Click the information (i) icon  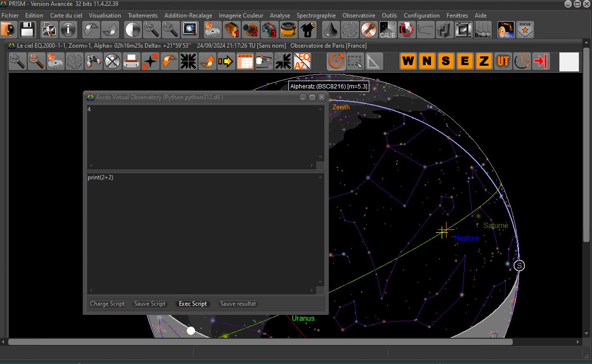(68, 30)
